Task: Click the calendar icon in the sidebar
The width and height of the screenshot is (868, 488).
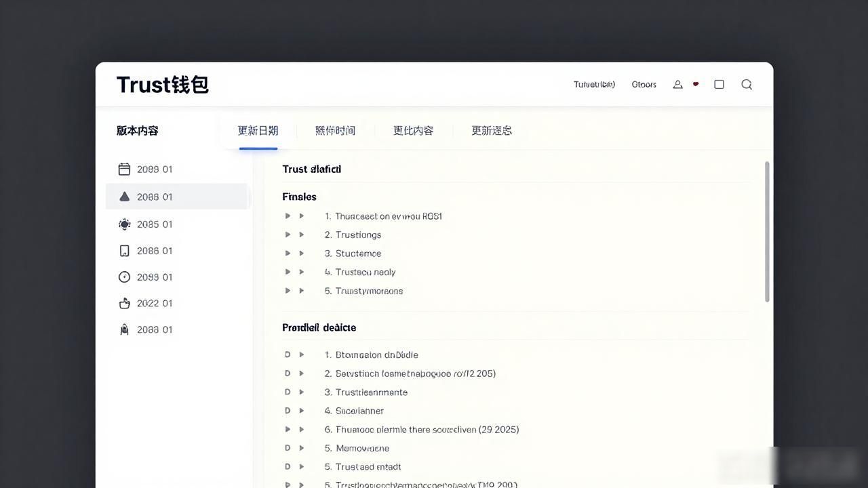Action: coord(124,169)
